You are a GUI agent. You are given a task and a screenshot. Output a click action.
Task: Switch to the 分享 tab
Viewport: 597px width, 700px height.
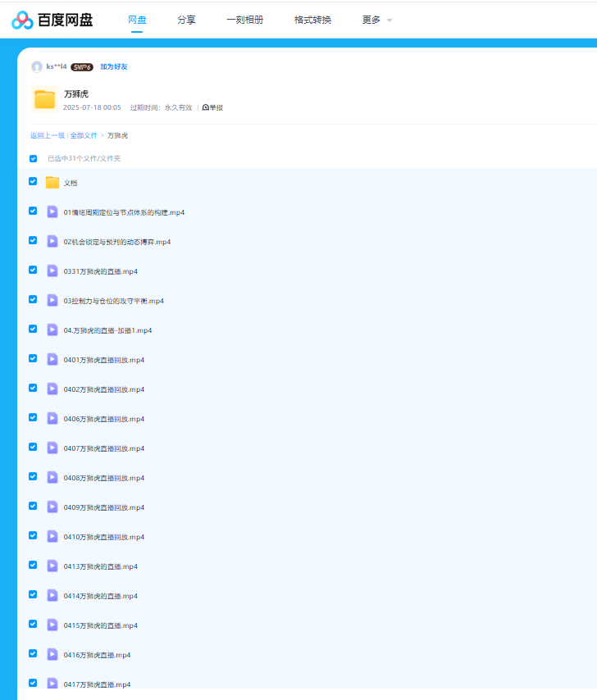pyautogui.click(x=186, y=20)
